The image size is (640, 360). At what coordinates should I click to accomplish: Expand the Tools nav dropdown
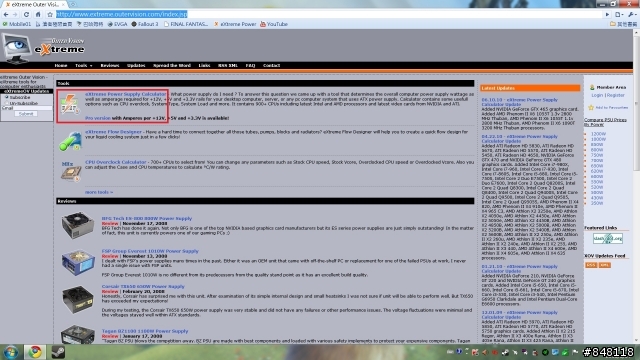click(x=83, y=65)
